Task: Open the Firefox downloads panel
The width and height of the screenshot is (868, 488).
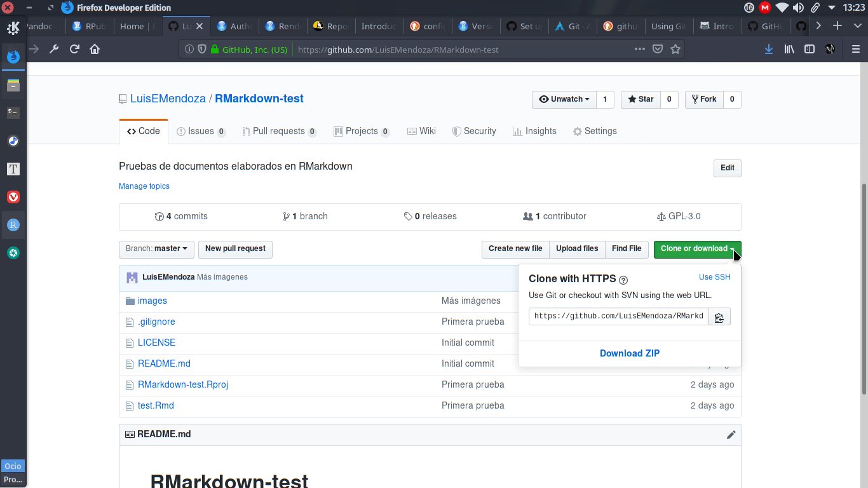Action: click(x=769, y=49)
